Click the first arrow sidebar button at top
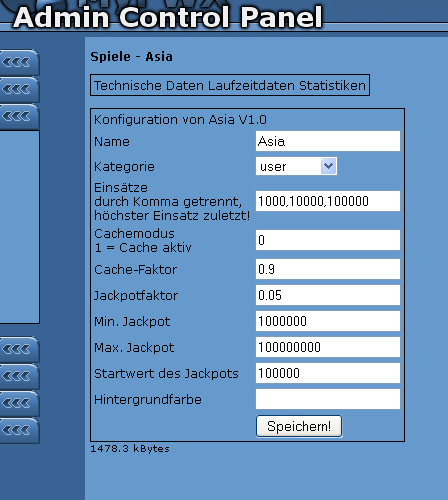Image resolution: width=448 pixels, height=500 pixels. tap(19, 62)
